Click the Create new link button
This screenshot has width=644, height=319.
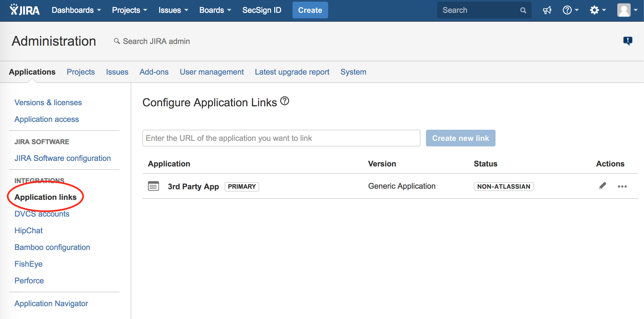pyautogui.click(x=460, y=138)
